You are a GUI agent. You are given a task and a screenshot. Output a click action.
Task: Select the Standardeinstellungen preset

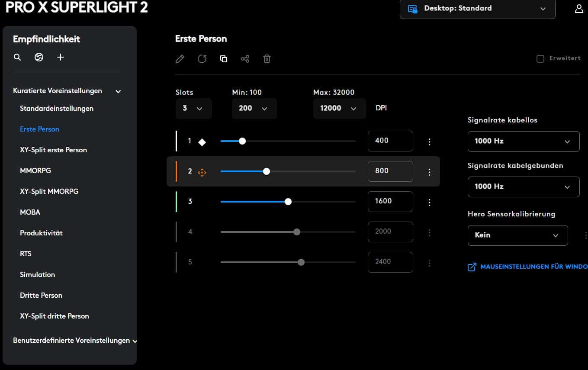tap(57, 108)
